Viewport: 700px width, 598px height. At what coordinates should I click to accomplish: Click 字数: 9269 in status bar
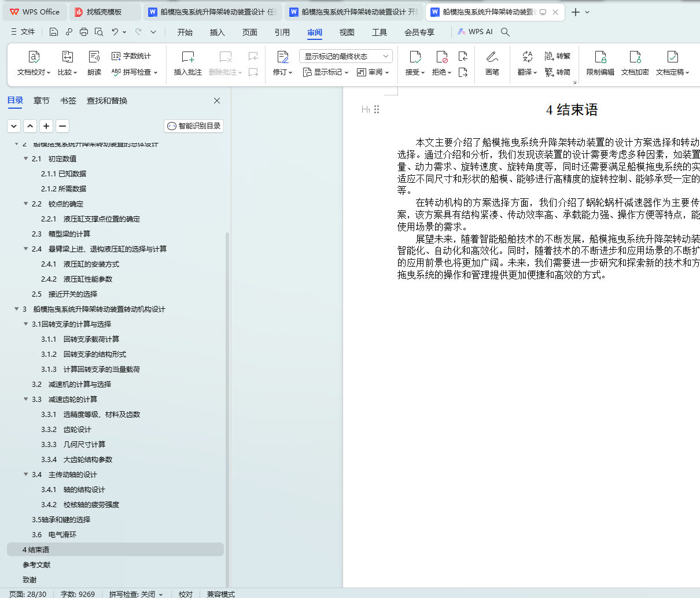78,594
